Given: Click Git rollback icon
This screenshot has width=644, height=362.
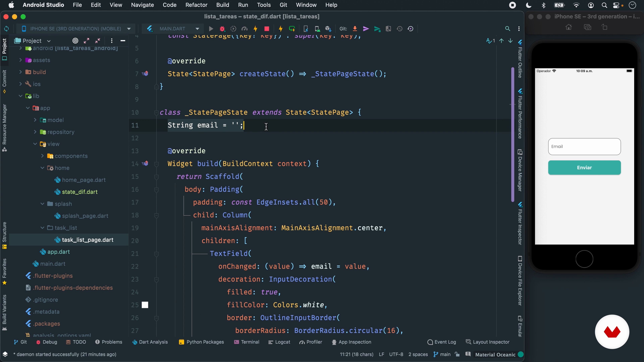Looking at the screenshot, I should (411, 29).
